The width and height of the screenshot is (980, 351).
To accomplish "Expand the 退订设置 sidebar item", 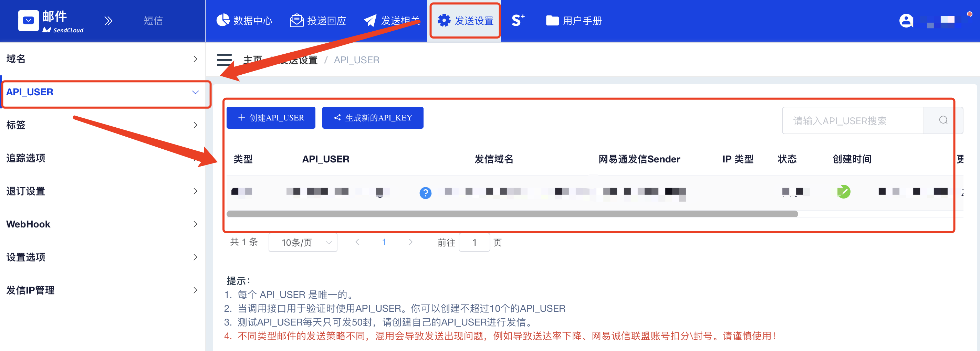I will pyautogui.click(x=102, y=191).
